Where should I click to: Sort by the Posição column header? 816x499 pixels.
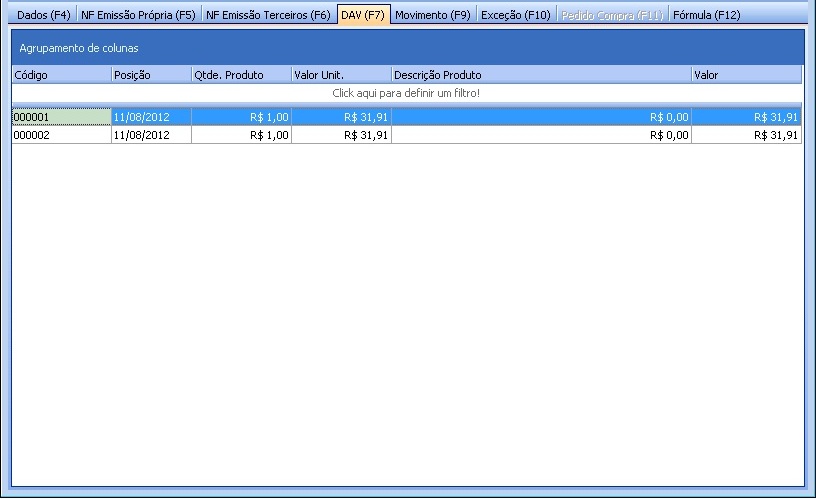tap(151, 75)
